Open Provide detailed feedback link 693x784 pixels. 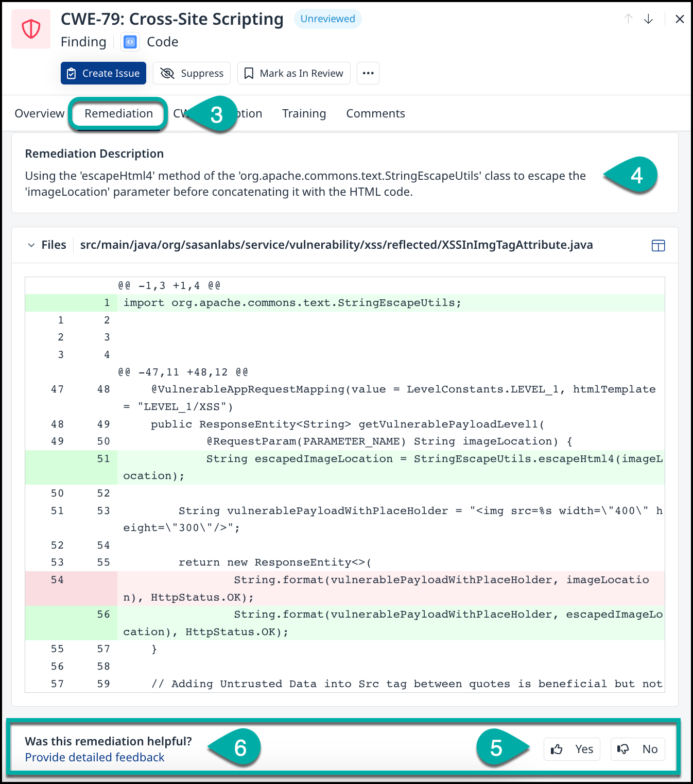95,757
